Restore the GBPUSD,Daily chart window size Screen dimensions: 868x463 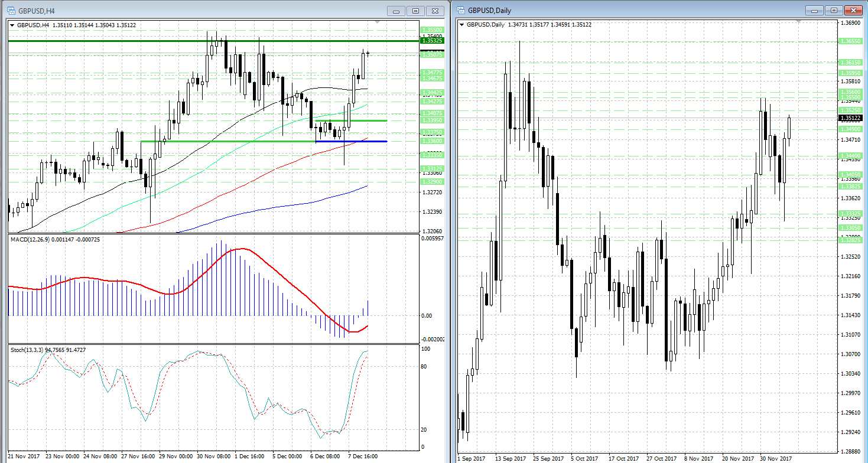833,11
